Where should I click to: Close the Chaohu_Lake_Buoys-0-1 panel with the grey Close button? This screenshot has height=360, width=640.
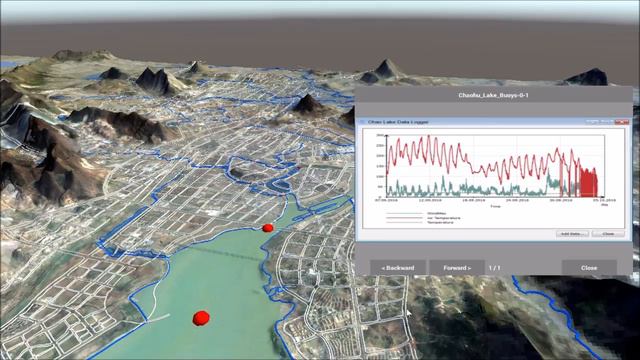pos(589,268)
